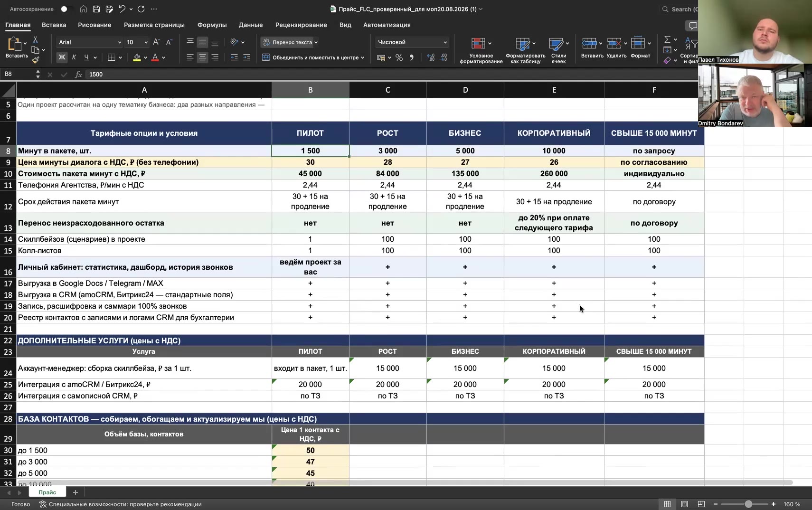Screen dimensions: 812x510
Task: Click the Borders icon
Action: [112, 57]
